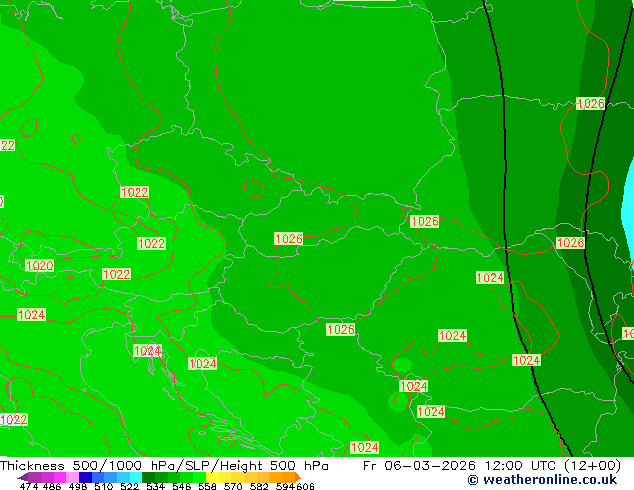Click the 1028 isobar label on the map
Viewport: 634px width, 490px height.
571,243
